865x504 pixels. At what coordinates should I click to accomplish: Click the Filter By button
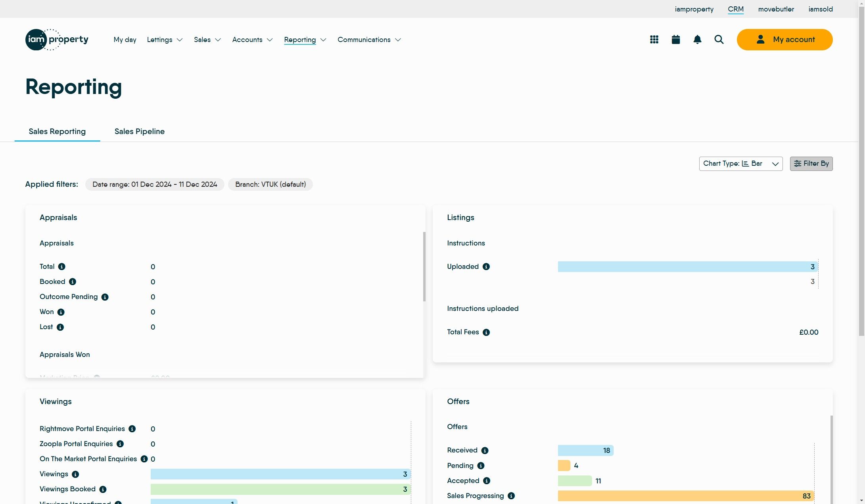(x=811, y=164)
